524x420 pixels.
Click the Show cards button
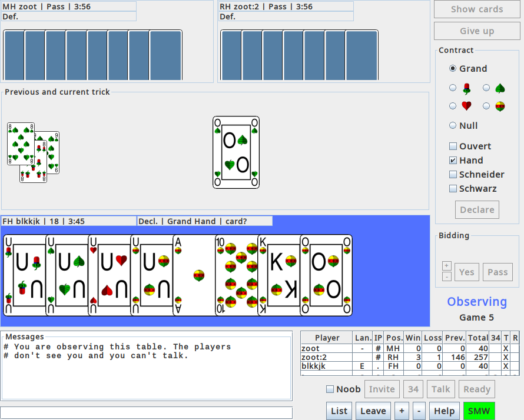[x=477, y=9]
